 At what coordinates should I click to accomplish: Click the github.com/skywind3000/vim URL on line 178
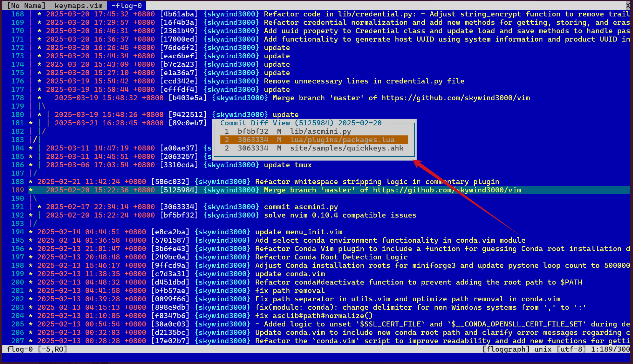pos(456,98)
